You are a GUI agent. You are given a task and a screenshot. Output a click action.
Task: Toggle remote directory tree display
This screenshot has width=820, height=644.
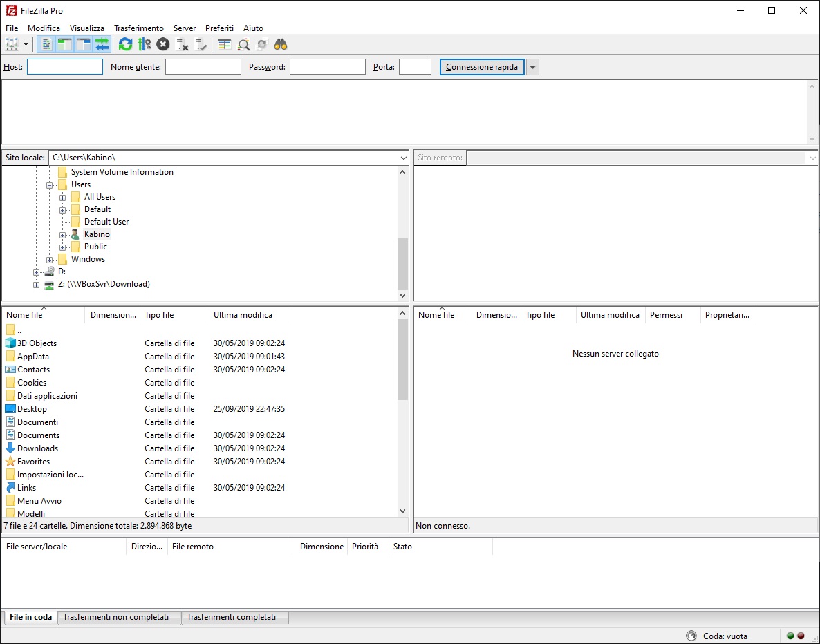84,44
